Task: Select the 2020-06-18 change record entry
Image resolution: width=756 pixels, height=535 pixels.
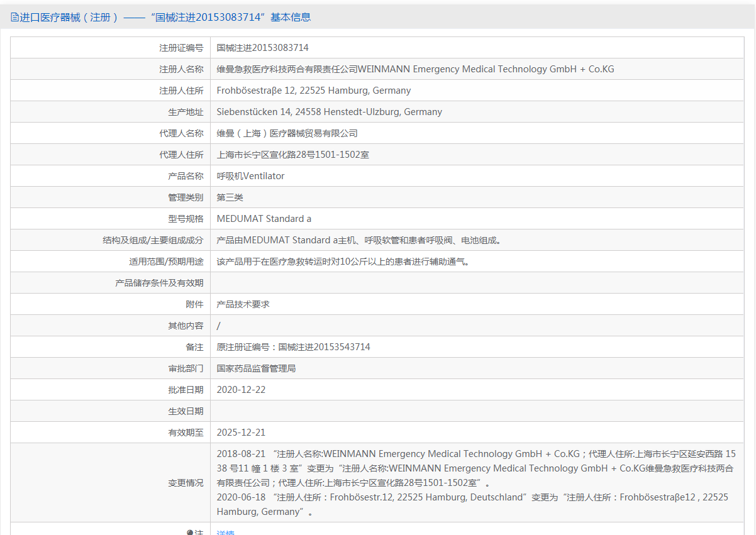Action: coord(472,504)
